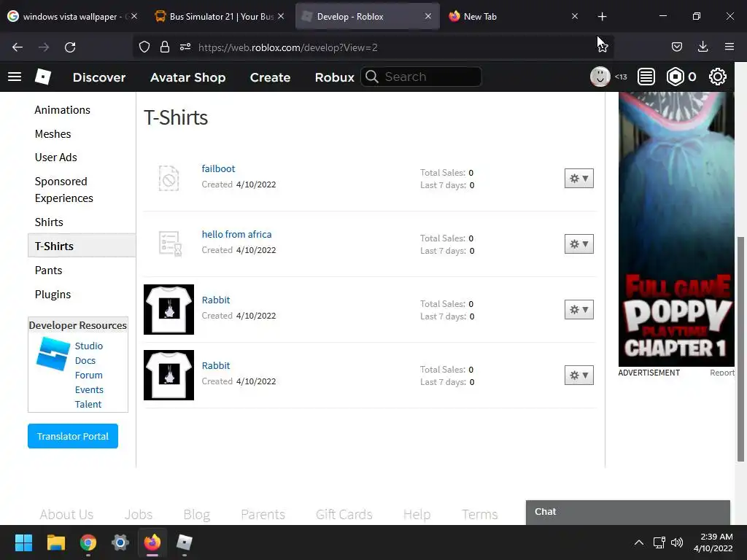Reload the page with refresh icon
Viewport: 747px width, 560px height.
[70, 47]
